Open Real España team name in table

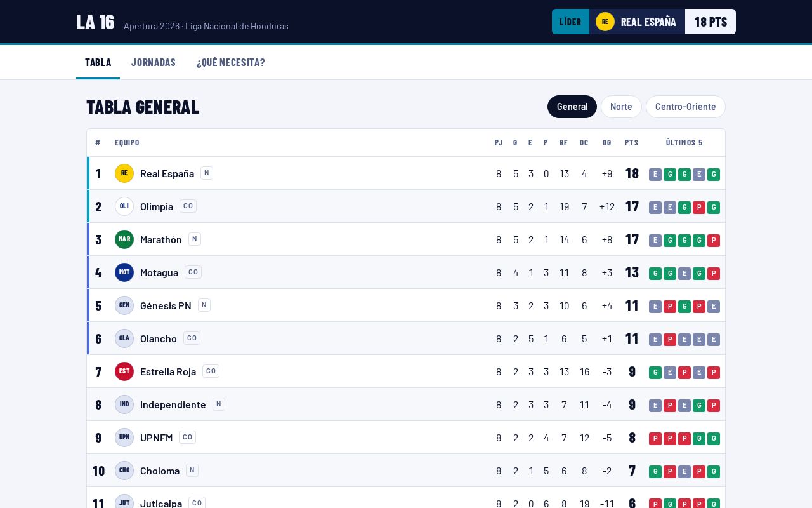(x=167, y=173)
